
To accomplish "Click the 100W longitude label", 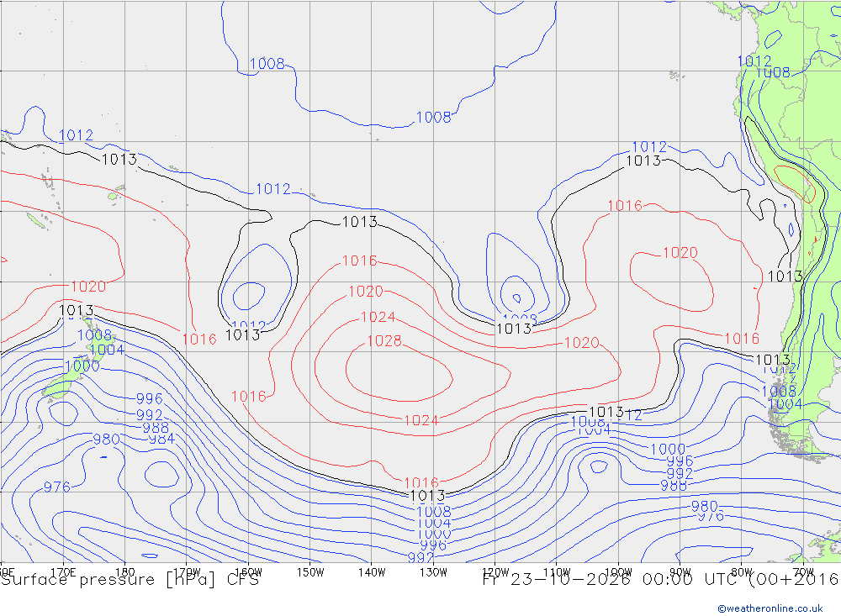I will tap(618, 572).
